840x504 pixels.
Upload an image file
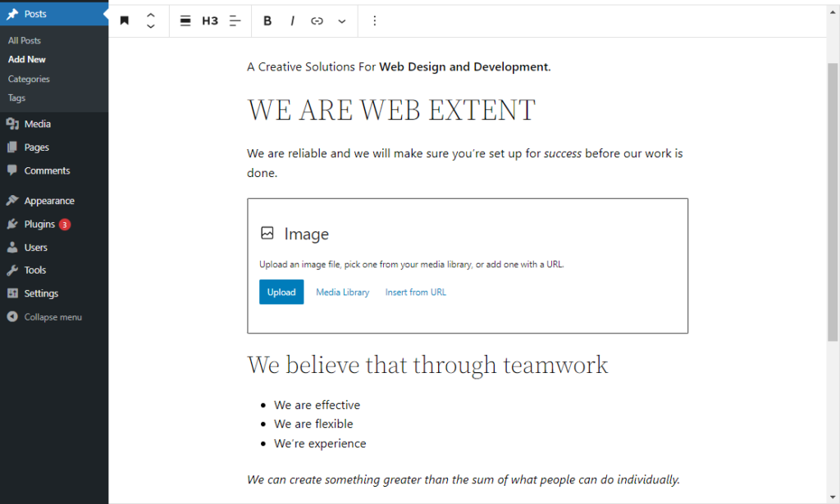click(x=281, y=292)
